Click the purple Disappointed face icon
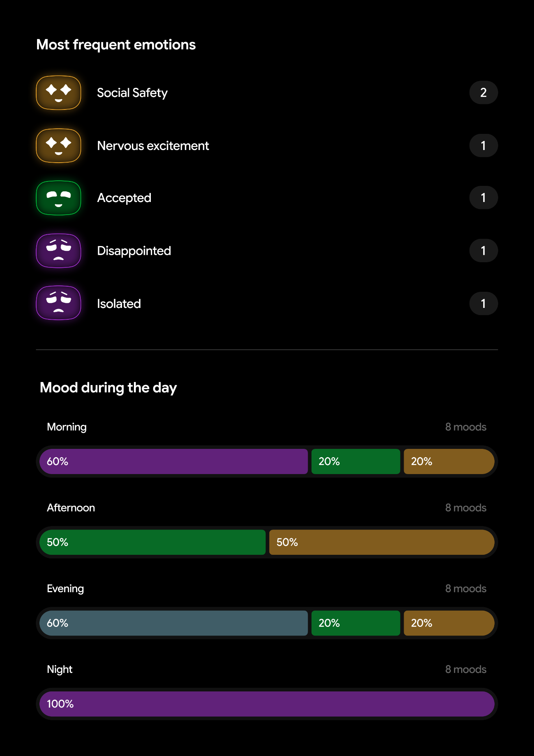 (58, 251)
